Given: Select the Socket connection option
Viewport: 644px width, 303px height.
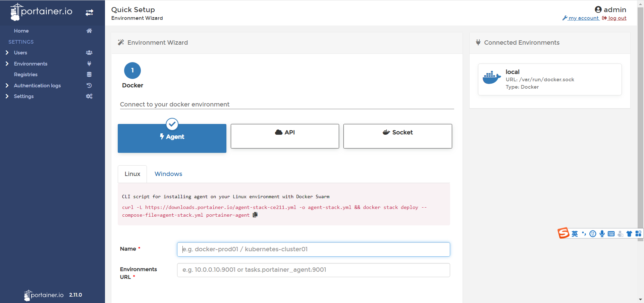Looking at the screenshot, I should (398, 136).
